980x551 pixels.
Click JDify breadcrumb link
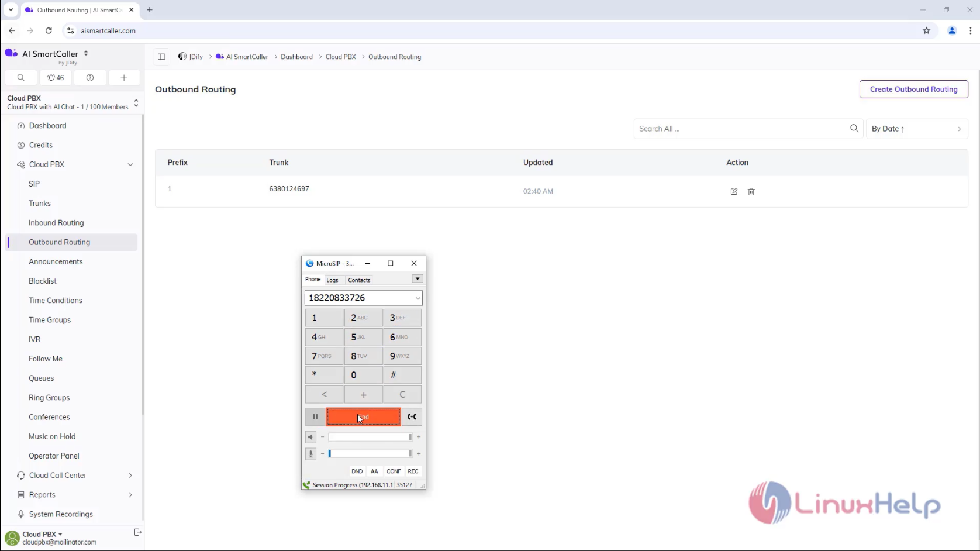[191, 57]
